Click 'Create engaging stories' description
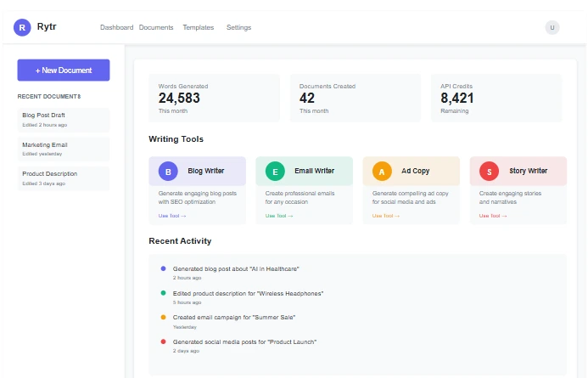This screenshot has height=378, width=588. click(510, 194)
